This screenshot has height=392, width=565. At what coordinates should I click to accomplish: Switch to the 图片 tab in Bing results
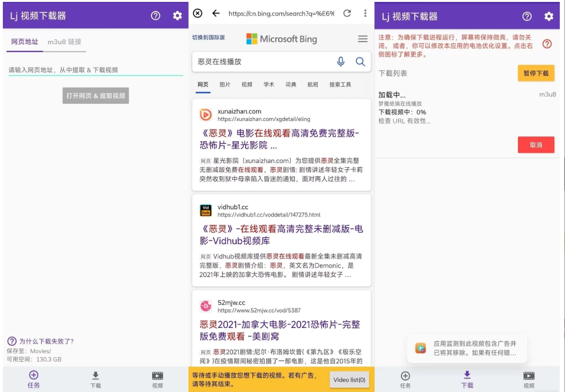(226, 85)
